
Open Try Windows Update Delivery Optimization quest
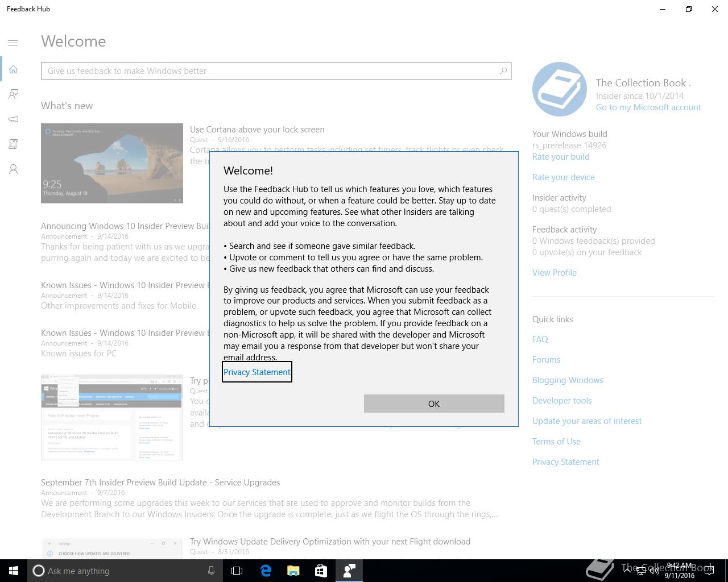point(330,542)
